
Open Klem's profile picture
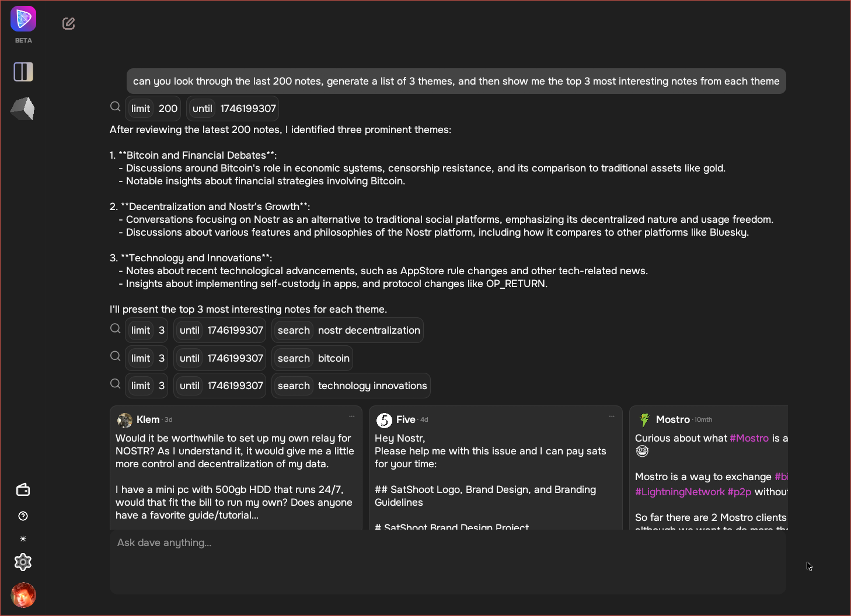tap(125, 420)
